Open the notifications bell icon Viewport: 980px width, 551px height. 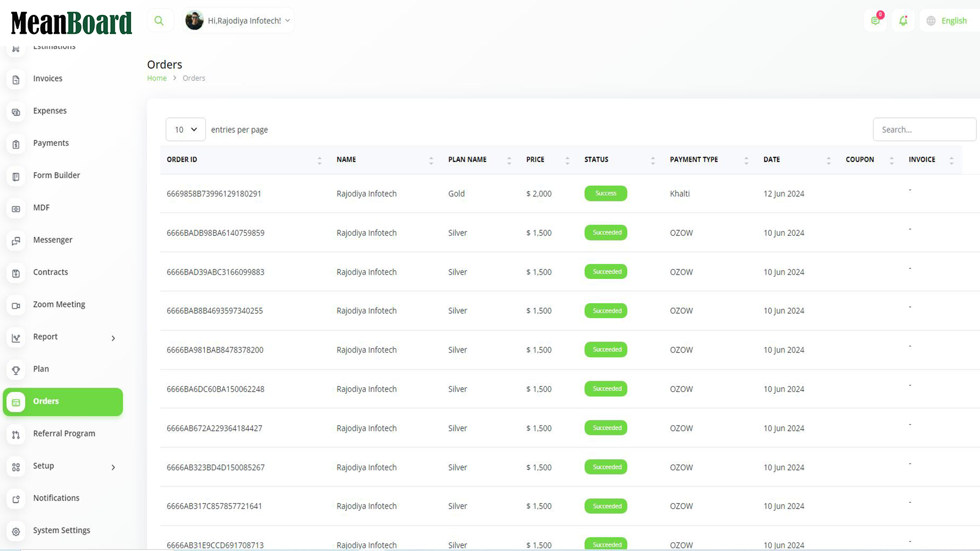[x=903, y=21]
